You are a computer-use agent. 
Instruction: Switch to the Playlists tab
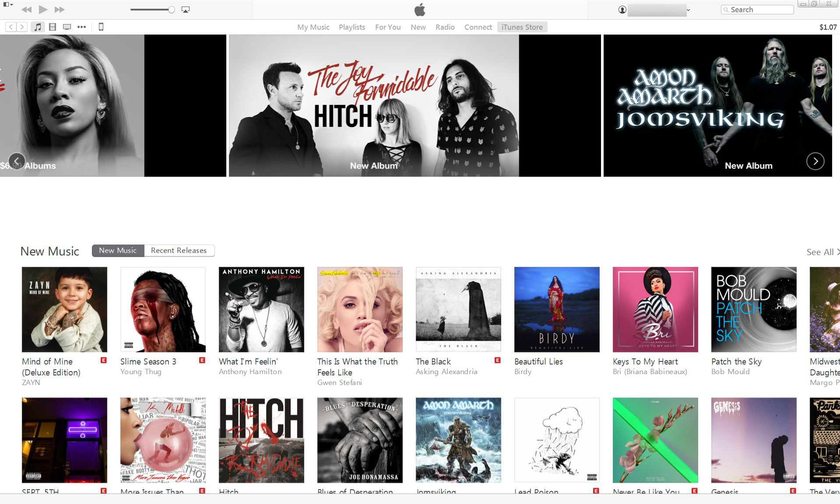[x=352, y=27]
